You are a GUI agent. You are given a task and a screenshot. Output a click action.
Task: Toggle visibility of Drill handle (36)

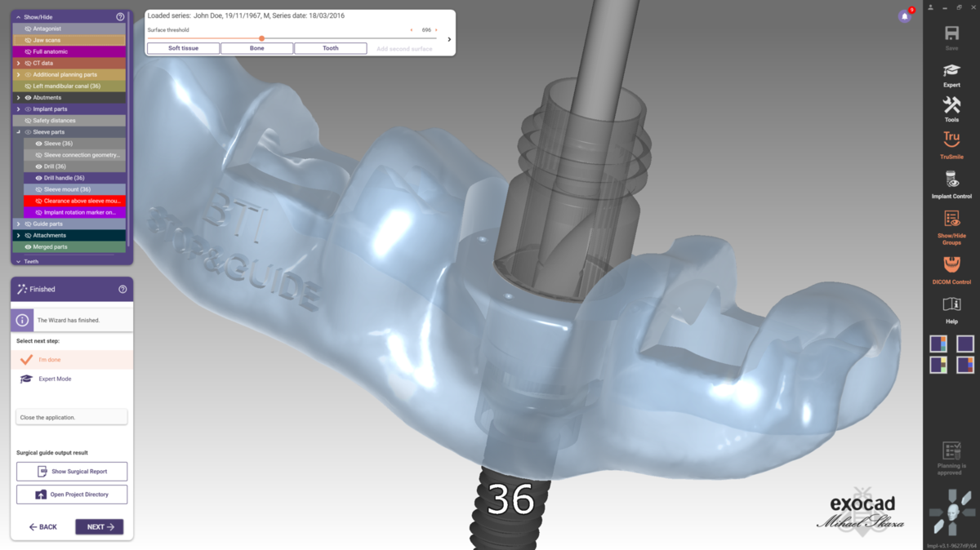[38, 178]
